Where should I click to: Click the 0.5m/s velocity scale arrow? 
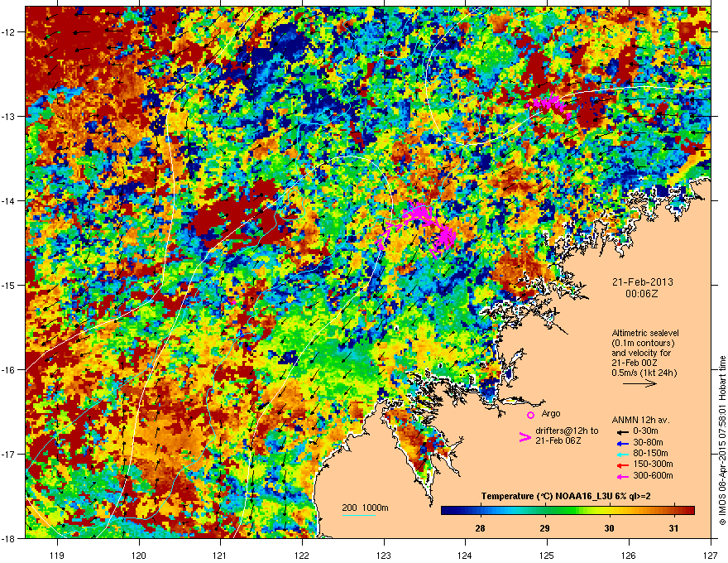(x=639, y=383)
